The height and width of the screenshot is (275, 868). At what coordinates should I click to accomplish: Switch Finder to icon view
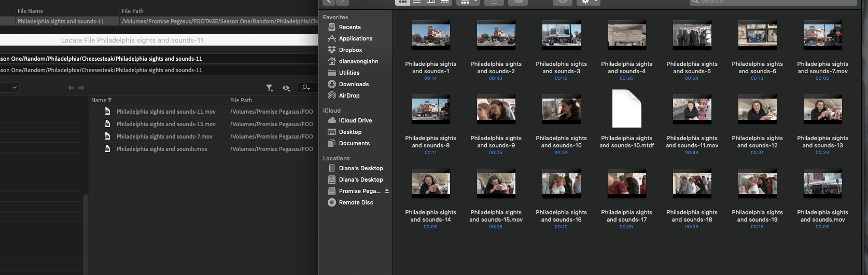point(402,2)
